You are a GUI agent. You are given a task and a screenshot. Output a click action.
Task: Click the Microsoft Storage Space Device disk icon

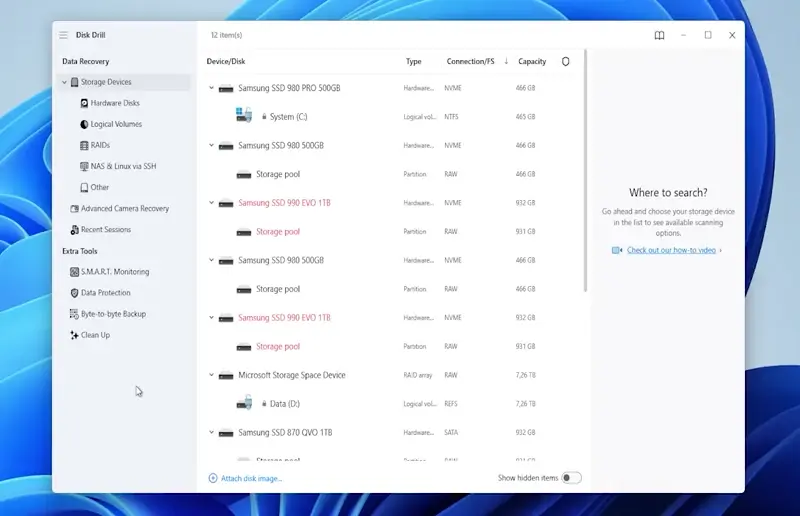[x=226, y=376]
